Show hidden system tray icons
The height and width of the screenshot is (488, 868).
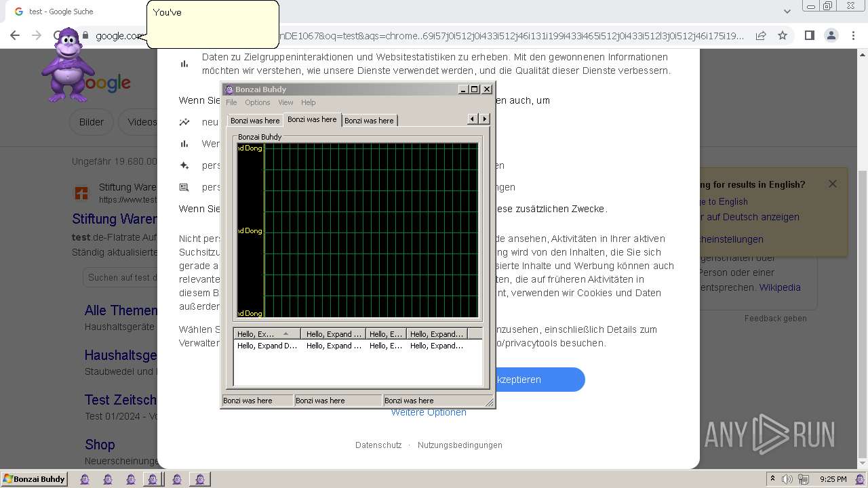coord(772,479)
